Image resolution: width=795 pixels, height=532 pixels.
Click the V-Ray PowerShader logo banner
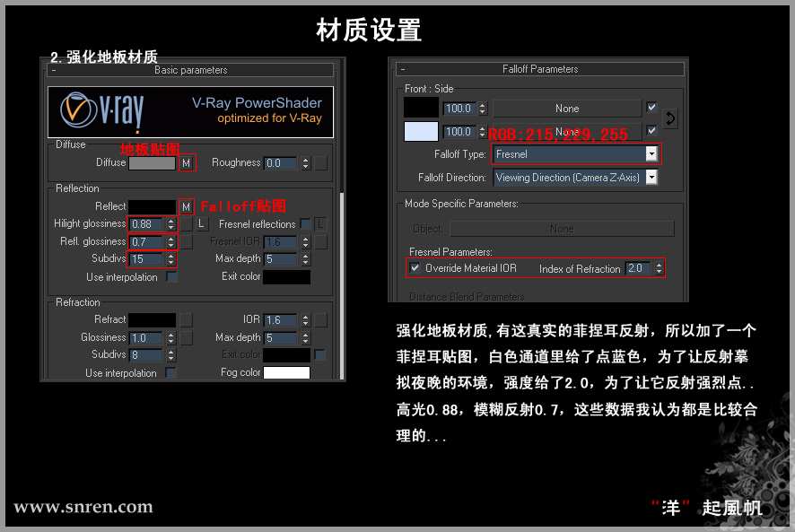click(x=190, y=111)
